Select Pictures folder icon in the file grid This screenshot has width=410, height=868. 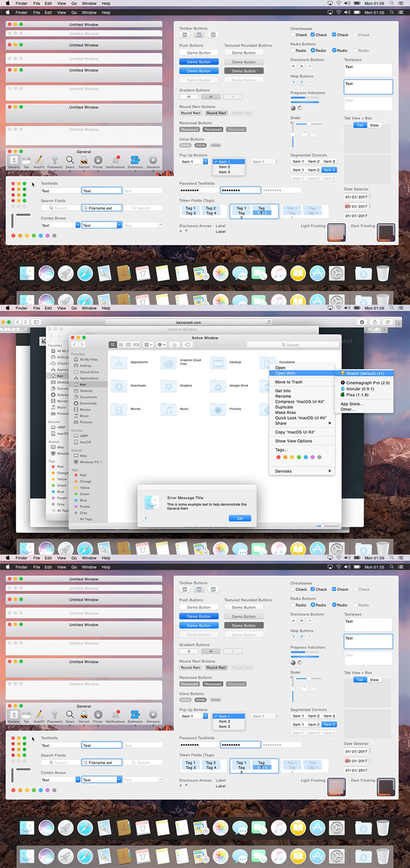tap(218, 410)
